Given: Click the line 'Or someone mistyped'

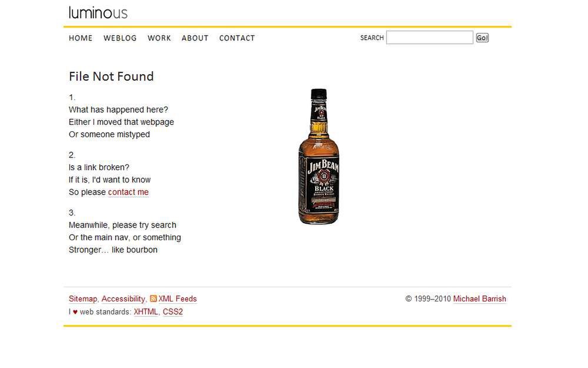Looking at the screenshot, I should coord(109,134).
